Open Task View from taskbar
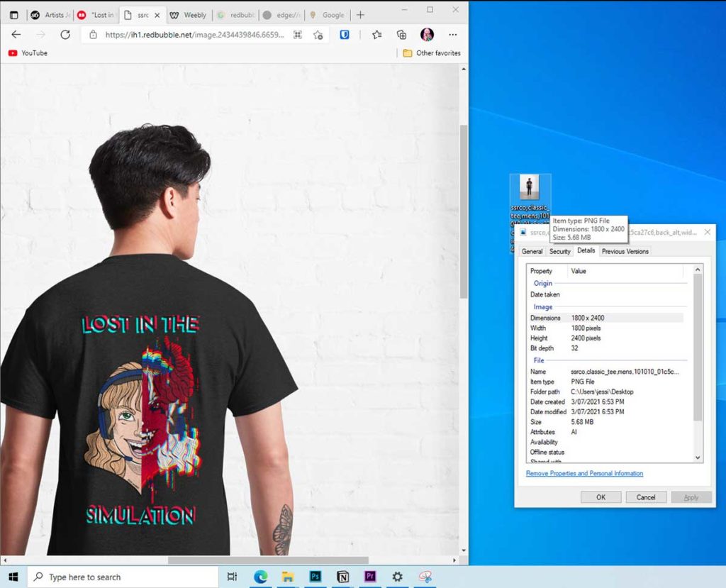726x588 pixels. 232,577
